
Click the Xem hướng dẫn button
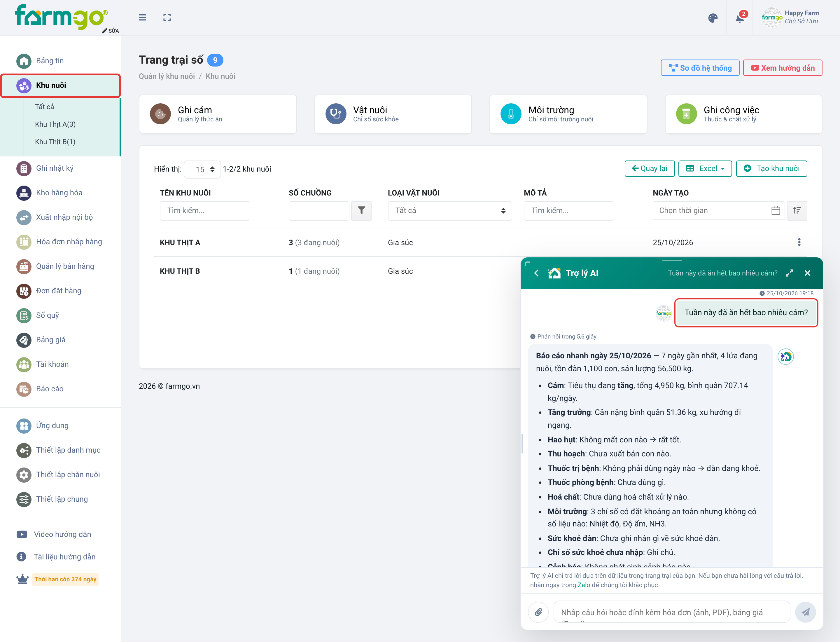coord(782,68)
